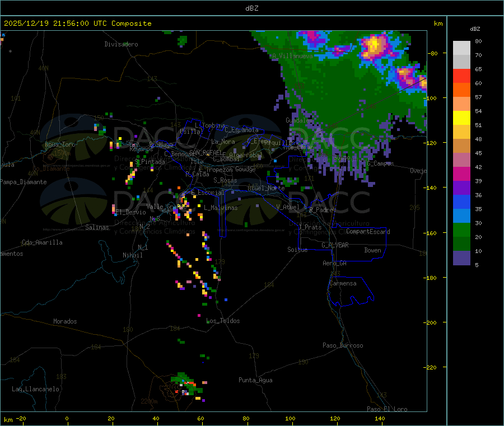This screenshot has width=504, height=426.
Task: Click the G_ALVEAR label
Action: pyautogui.click(x=335, y=245)
